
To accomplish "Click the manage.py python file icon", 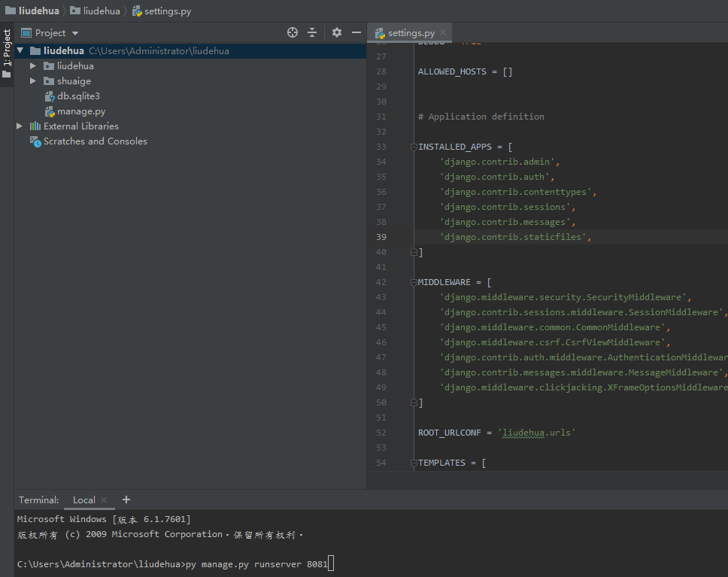I will (x=50, y=111).
